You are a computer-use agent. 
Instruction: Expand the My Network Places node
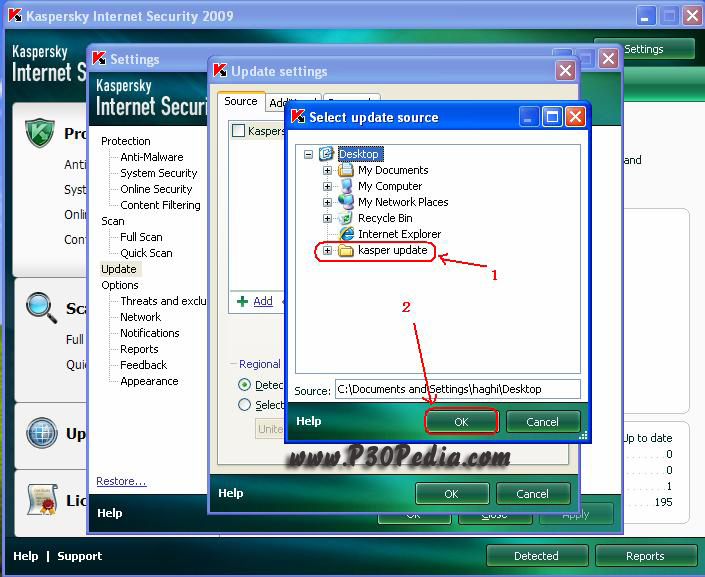[327, 202]
